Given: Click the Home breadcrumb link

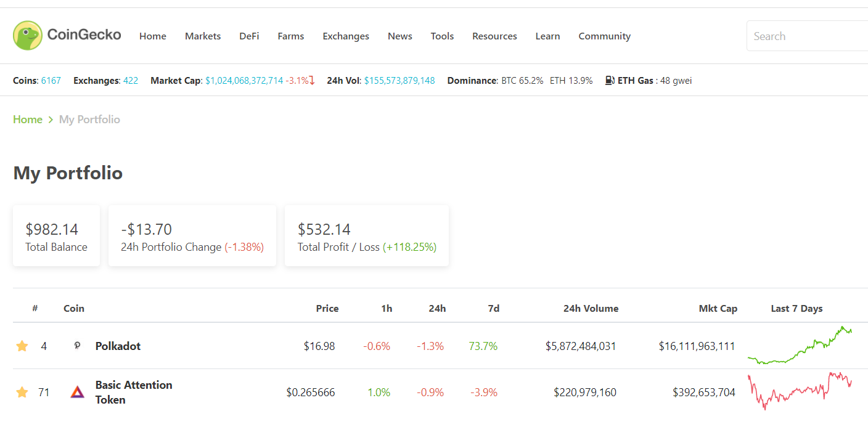Looking at the screenshot, I should 28,120.
